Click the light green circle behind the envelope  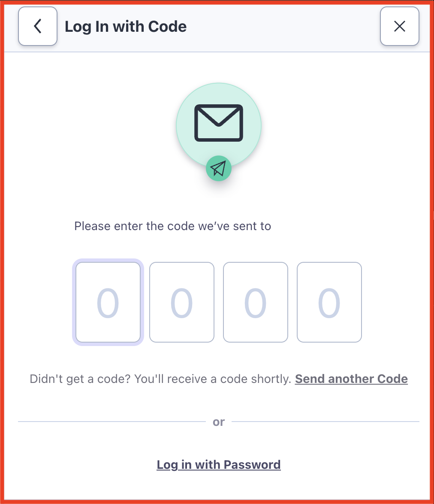pos(219,125)
